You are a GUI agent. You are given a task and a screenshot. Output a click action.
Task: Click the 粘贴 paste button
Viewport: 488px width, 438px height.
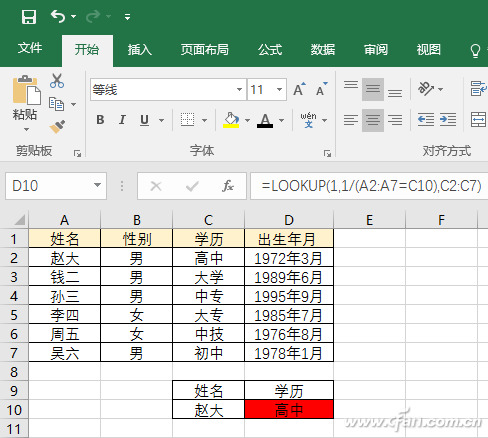(x=25, y=103)
